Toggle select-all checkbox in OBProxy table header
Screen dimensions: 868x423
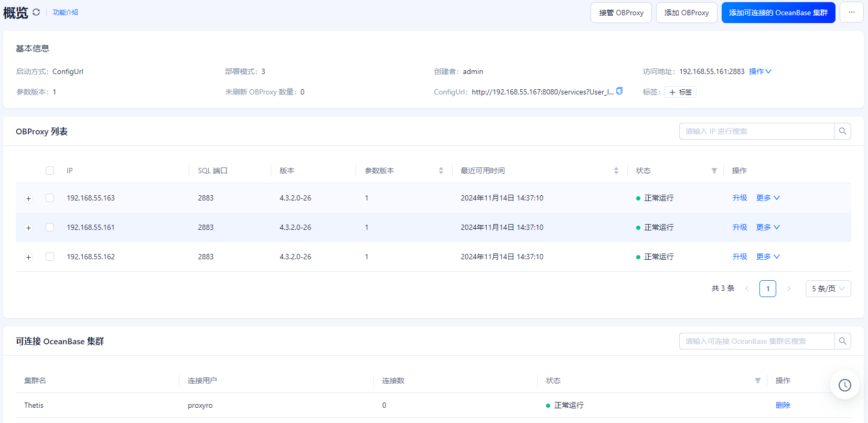(x=50, y=171)
